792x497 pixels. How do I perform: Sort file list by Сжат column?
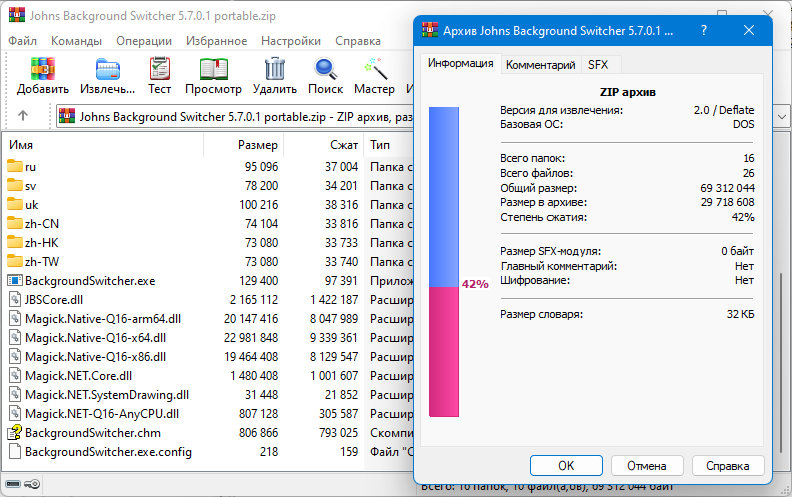pyautogui.click(x=324, y=145)
